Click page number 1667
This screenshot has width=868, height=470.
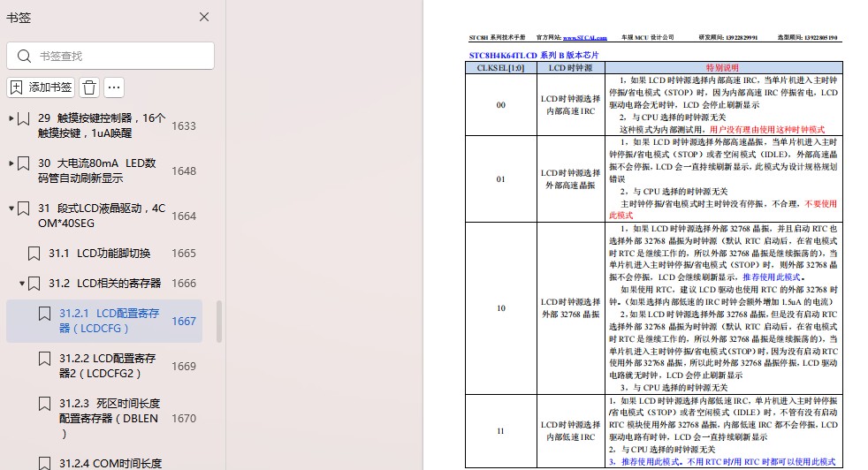click(184, 321)
